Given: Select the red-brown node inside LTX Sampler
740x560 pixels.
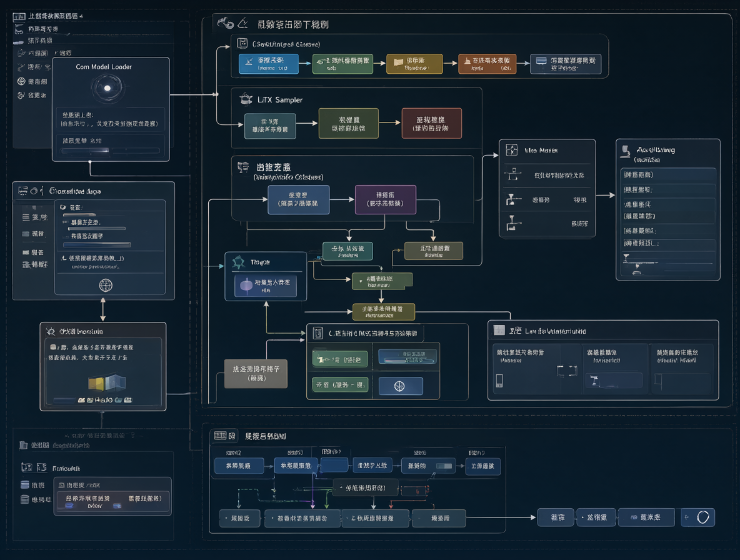Looking at the screenshot, I should (431, 124).
